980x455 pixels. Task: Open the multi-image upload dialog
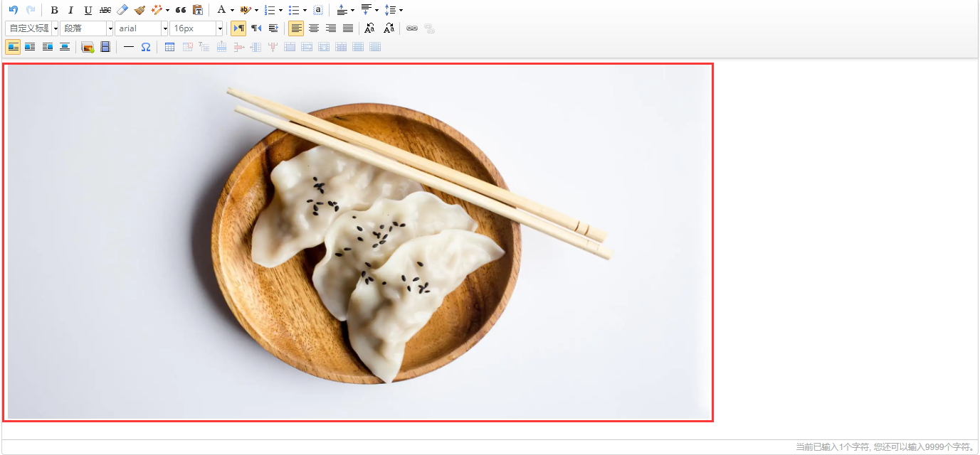pos(88,47)
